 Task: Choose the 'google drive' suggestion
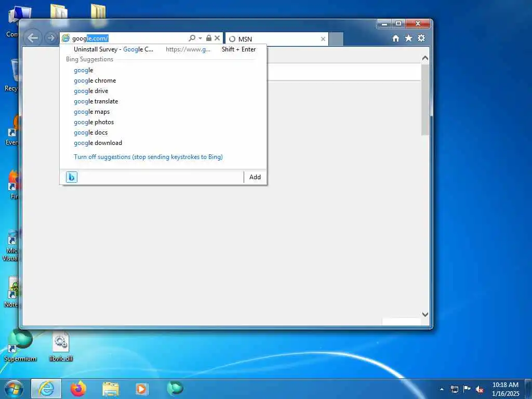pyautogui.click(x=91, y=91)
